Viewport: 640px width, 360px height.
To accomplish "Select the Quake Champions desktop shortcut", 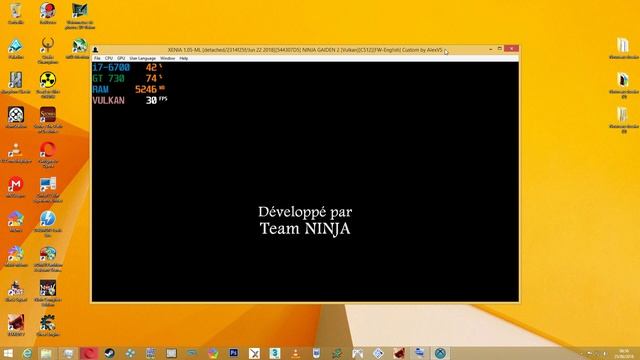I will click(x=48, y=50).
